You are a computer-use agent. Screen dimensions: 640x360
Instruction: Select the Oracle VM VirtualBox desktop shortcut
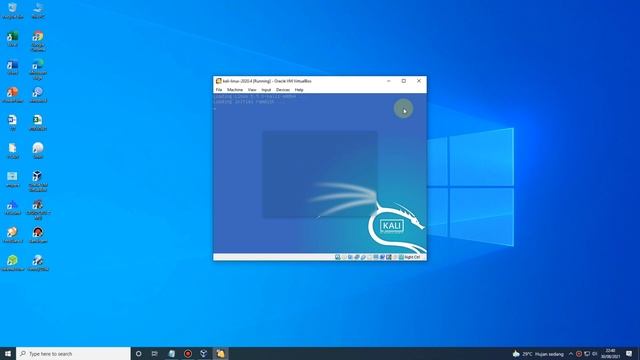[38, 181]
